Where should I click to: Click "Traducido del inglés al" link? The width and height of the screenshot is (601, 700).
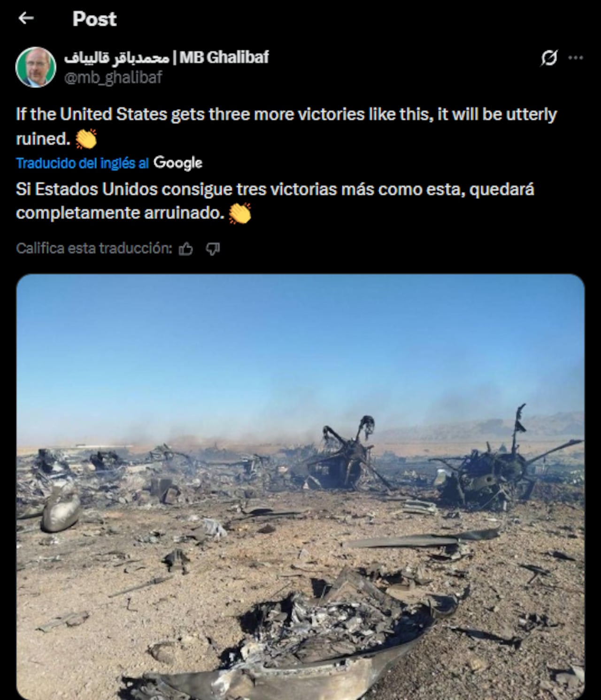click(82, 163)
